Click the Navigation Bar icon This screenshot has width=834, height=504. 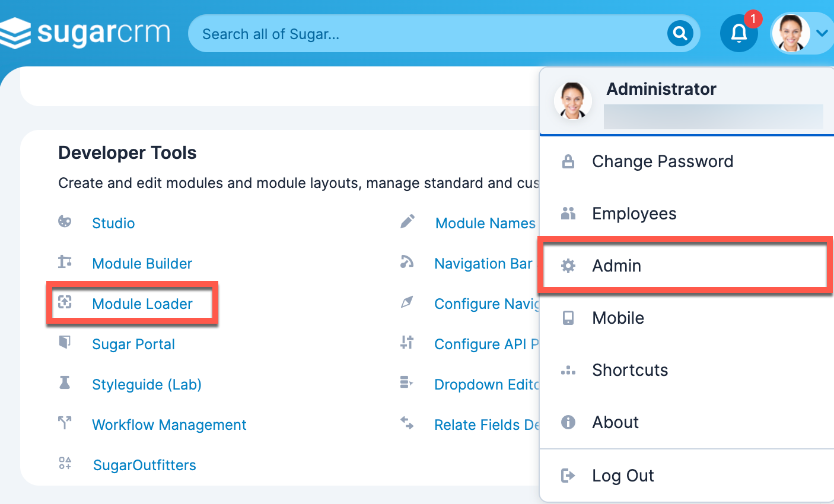pos(407,261)
